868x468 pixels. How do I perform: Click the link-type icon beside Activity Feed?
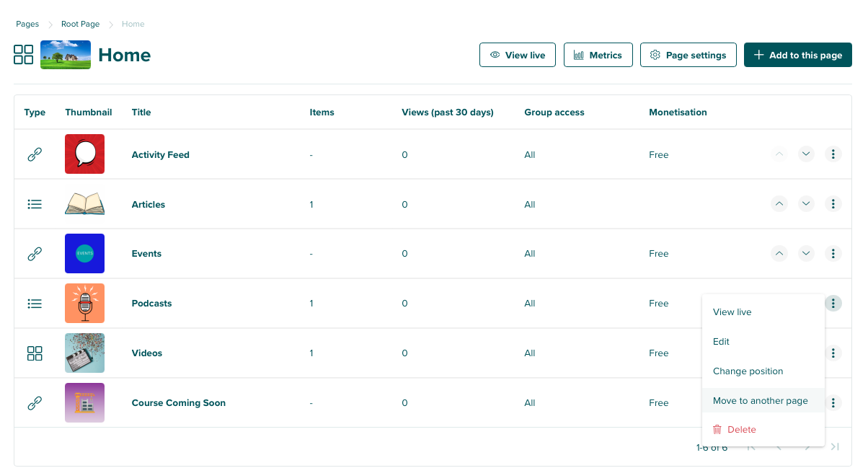pos(35,154)
